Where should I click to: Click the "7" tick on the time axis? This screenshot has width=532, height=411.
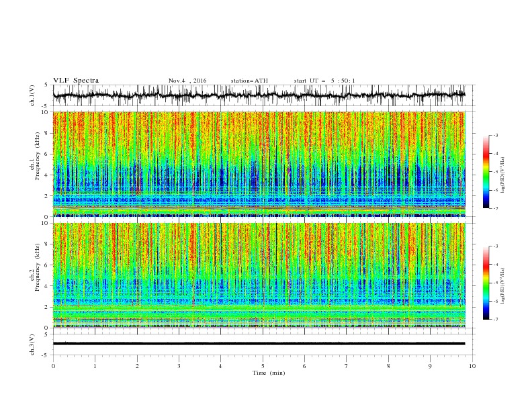[347, 366]
